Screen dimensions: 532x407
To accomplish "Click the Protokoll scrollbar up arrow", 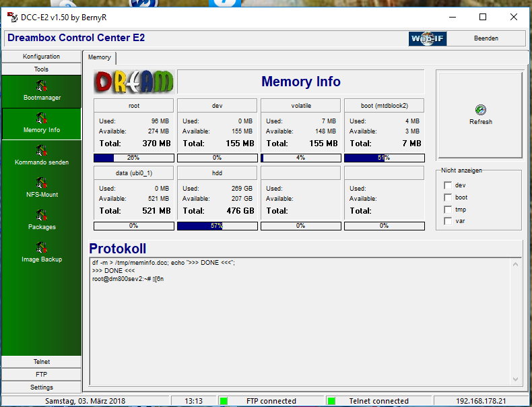I will (x=515, y=264).
